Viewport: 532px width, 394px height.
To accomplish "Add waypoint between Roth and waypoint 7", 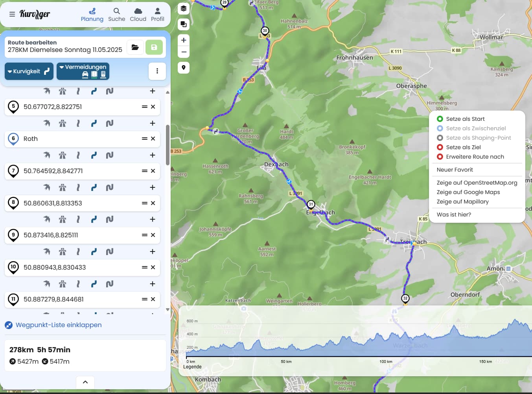I will pyautogui.click(x=153, y=155).
